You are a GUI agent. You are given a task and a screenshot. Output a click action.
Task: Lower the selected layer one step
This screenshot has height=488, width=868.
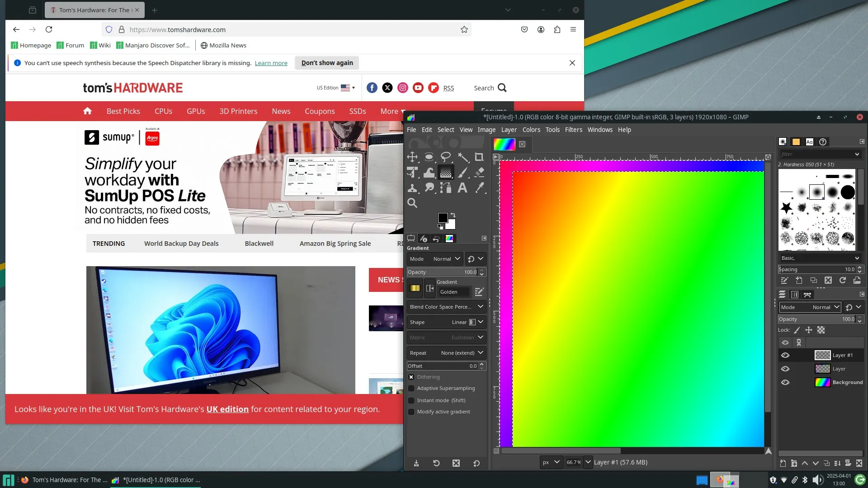[816, 463]
